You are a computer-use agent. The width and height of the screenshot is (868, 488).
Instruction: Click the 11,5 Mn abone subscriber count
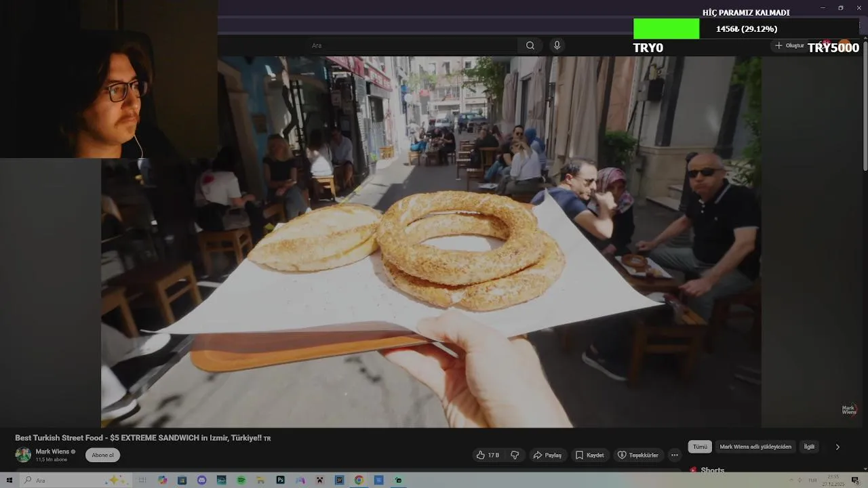click(x=52, y=460)
